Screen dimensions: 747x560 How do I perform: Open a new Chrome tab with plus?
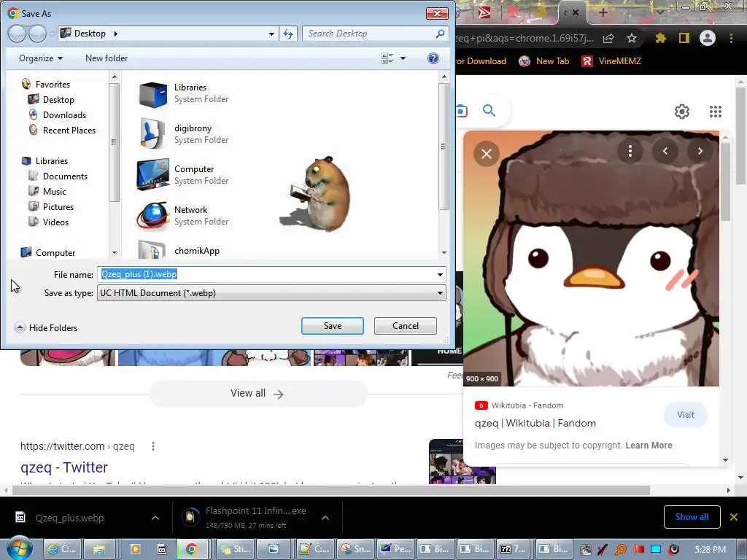[x=603, y=12]
